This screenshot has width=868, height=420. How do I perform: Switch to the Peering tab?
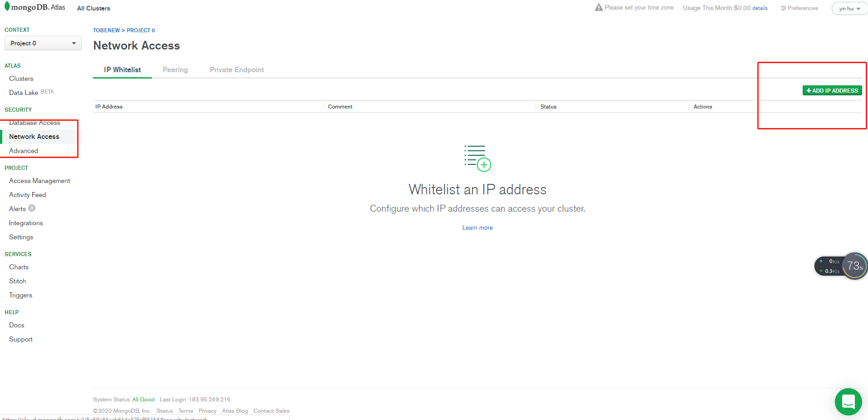(175, 70)
